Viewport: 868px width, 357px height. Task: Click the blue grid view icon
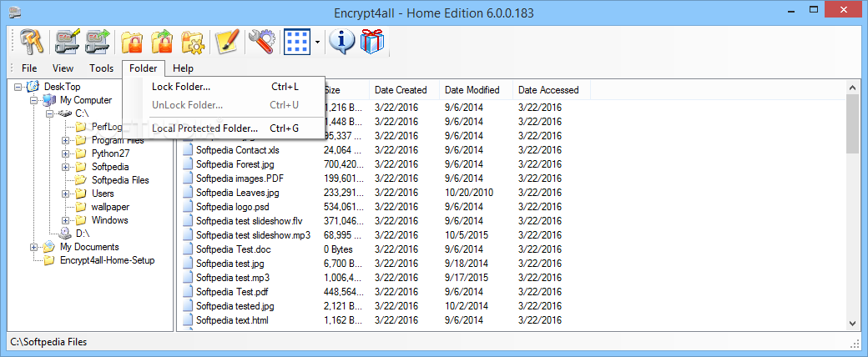pos(297,42)
